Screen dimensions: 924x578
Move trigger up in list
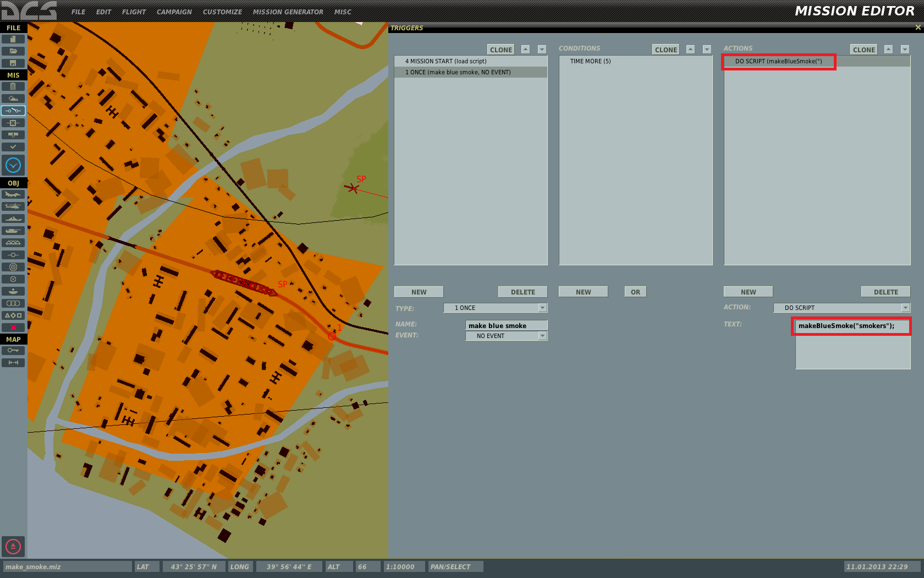point(525,50)
